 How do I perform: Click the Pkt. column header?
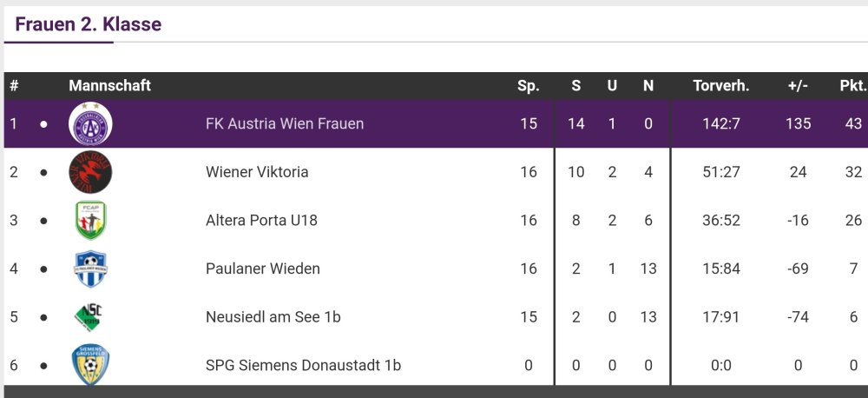click(852, 85)
